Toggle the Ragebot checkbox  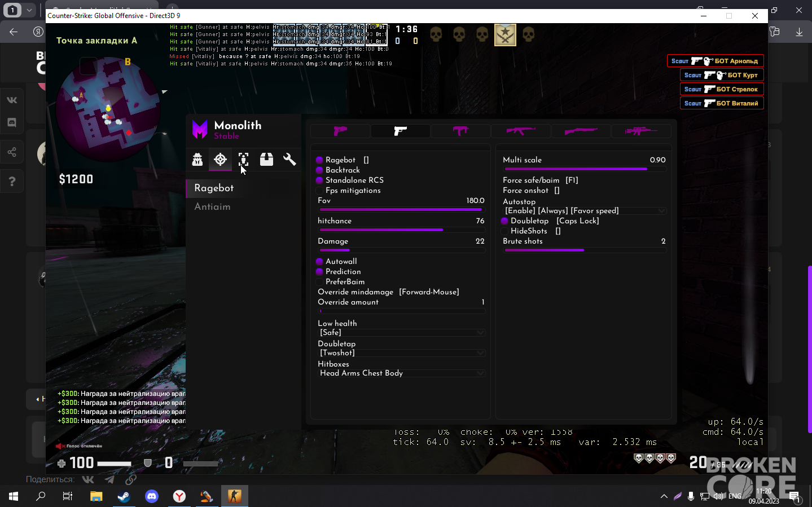click(319, 160)
